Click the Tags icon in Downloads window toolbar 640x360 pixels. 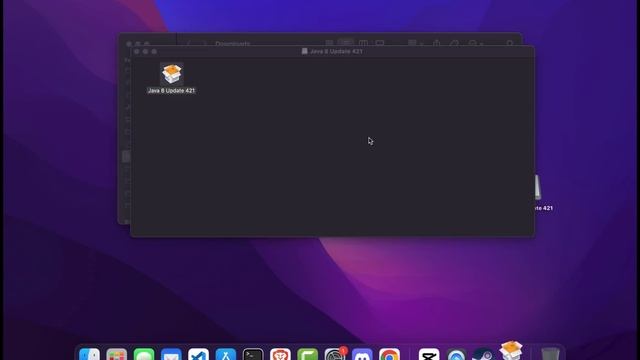(454, 43)
